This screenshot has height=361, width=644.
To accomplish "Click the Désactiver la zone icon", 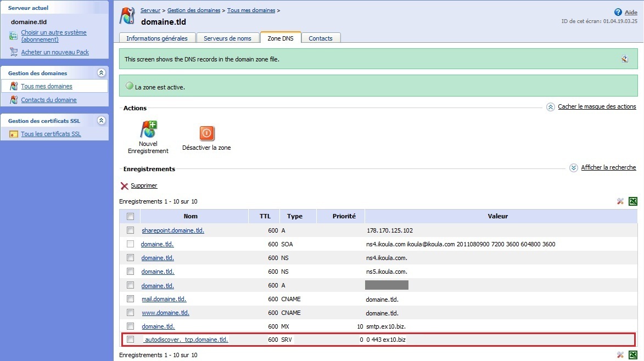I will point(206,133).
